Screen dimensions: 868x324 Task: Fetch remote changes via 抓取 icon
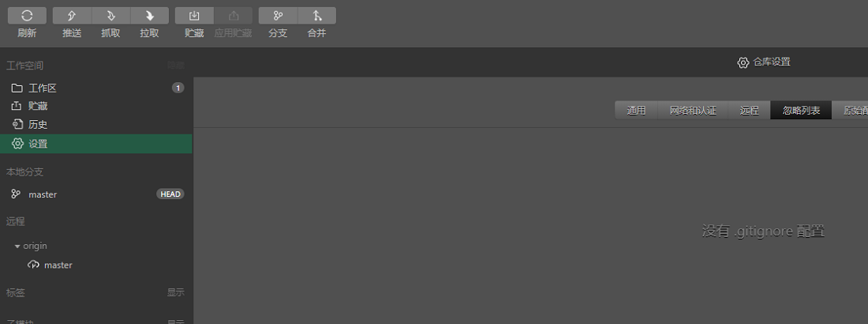(110, 16)
